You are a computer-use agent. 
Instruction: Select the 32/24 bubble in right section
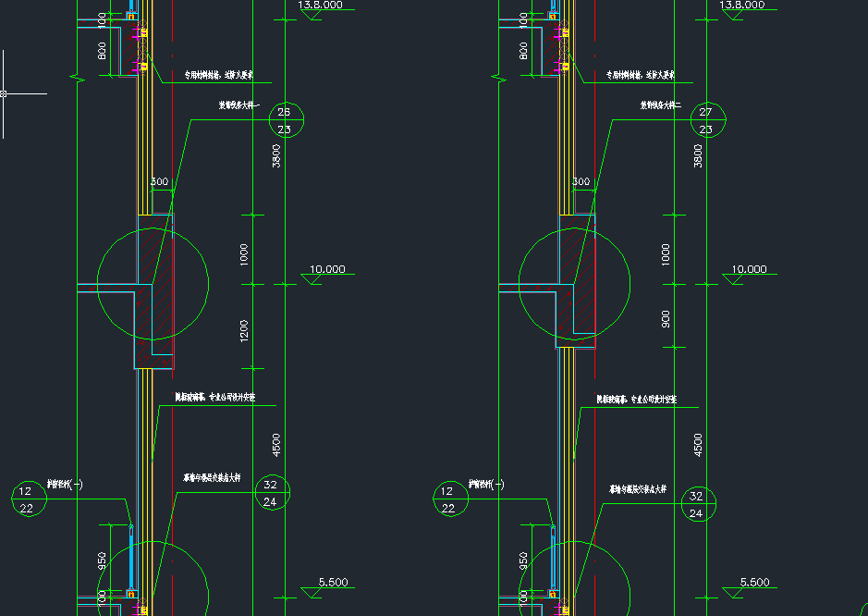[x=699, y=504]
